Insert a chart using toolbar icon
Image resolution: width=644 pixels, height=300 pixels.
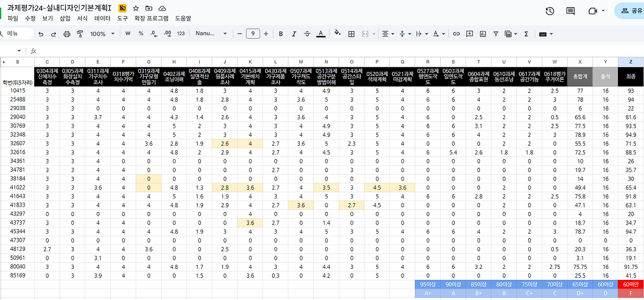pyautogui.click(x=481, y=34)
